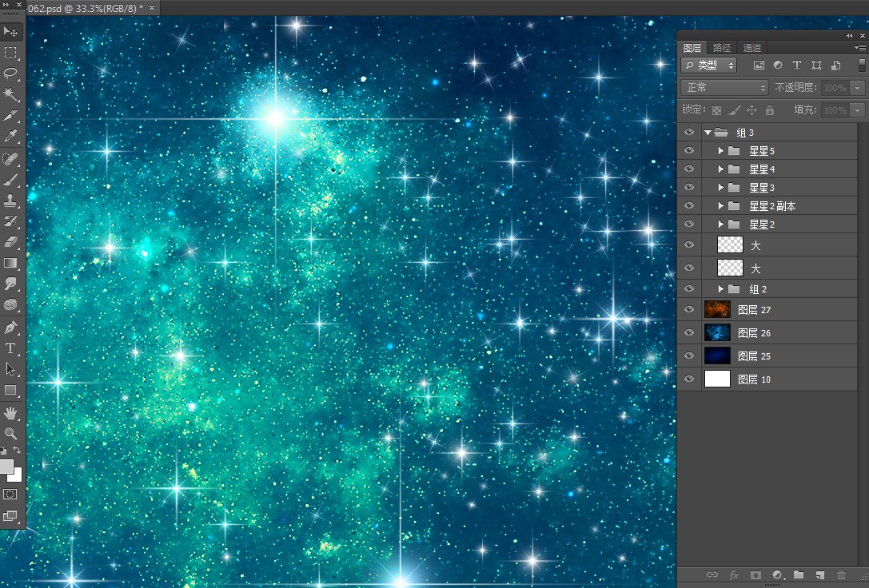
Task: Create a new group folder
Action: point(799,574)
